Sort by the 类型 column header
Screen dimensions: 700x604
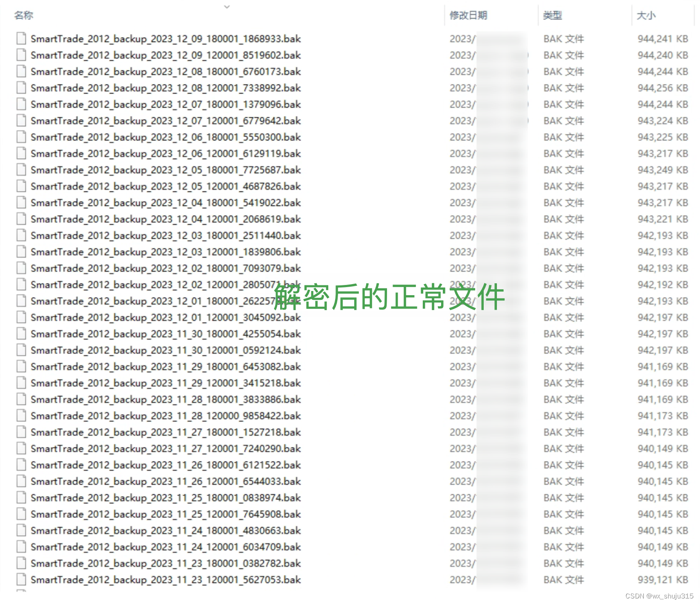click(553, 15)
